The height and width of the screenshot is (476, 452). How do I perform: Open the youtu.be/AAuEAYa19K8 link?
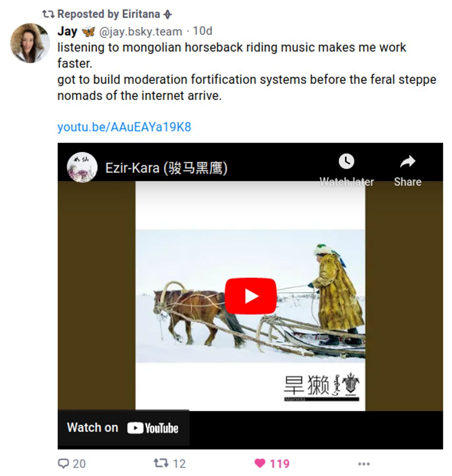tap(124, 127)
